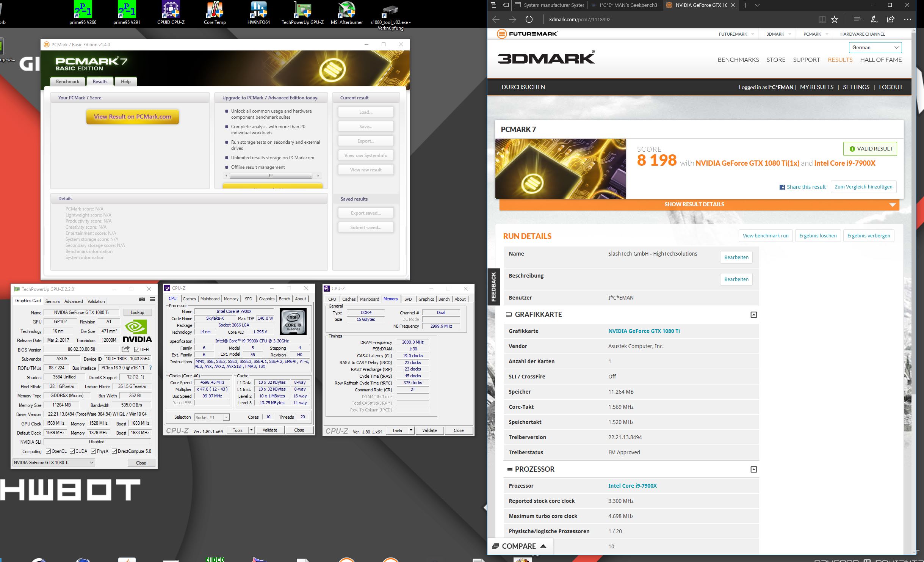
Task: Open prime95 V266 desktop shortcut
Action: coord(83,13)
